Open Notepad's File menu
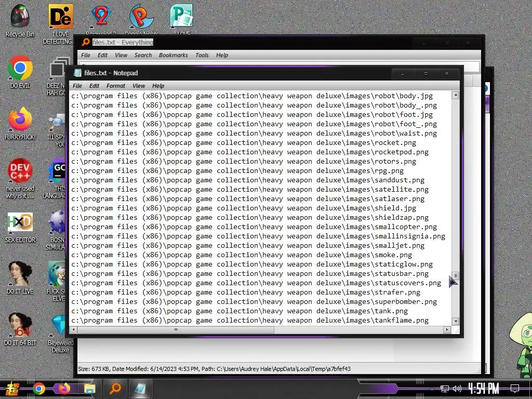The width and height of the screenshot is (532, 399). pyautogui.click(x=77, y=86)
